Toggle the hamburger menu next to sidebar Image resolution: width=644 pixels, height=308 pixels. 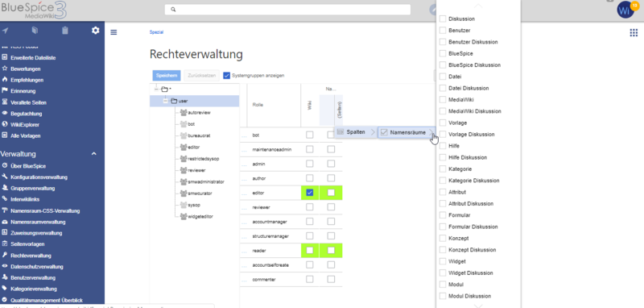point(114,32)
